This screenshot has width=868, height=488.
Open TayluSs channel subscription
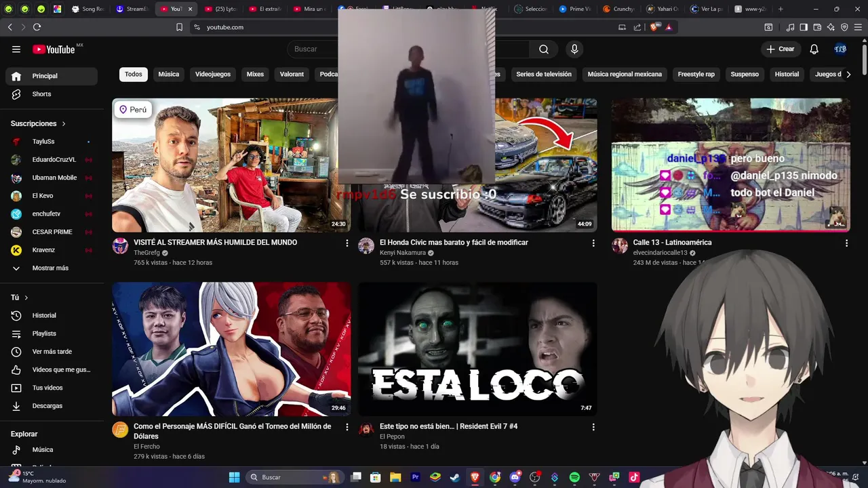click(x=52, y=142)
